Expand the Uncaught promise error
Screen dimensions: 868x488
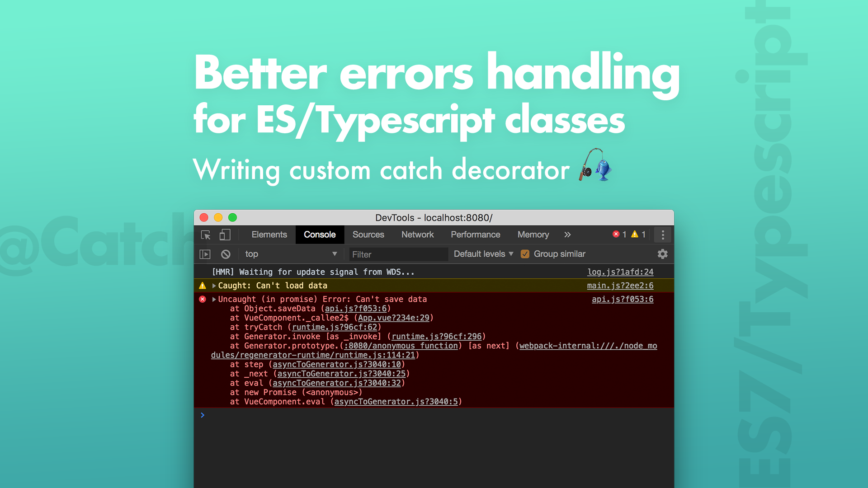pyautogui.click(x=215, y=299)
